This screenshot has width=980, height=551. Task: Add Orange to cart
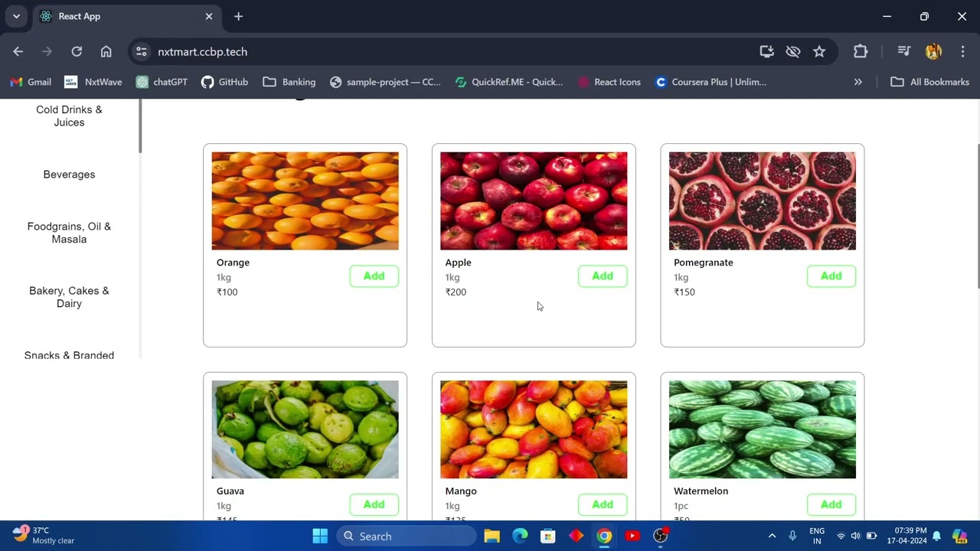coord(374,276)
